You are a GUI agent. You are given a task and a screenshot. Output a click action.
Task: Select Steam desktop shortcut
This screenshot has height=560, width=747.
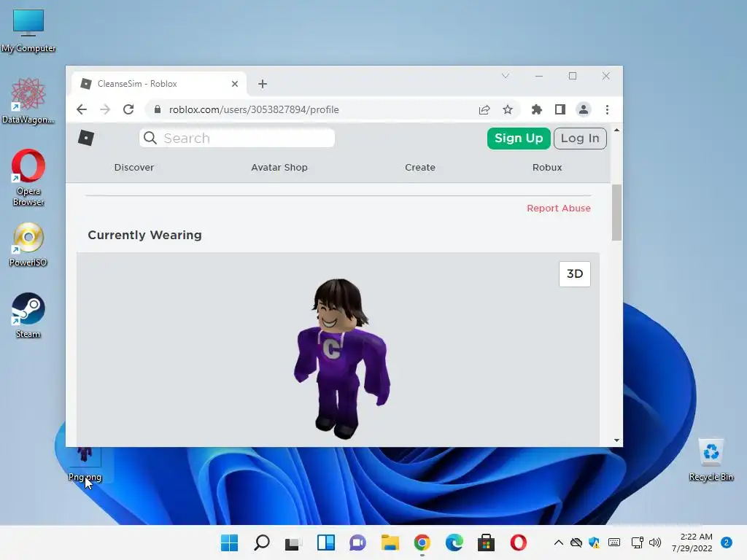(28, 315)
